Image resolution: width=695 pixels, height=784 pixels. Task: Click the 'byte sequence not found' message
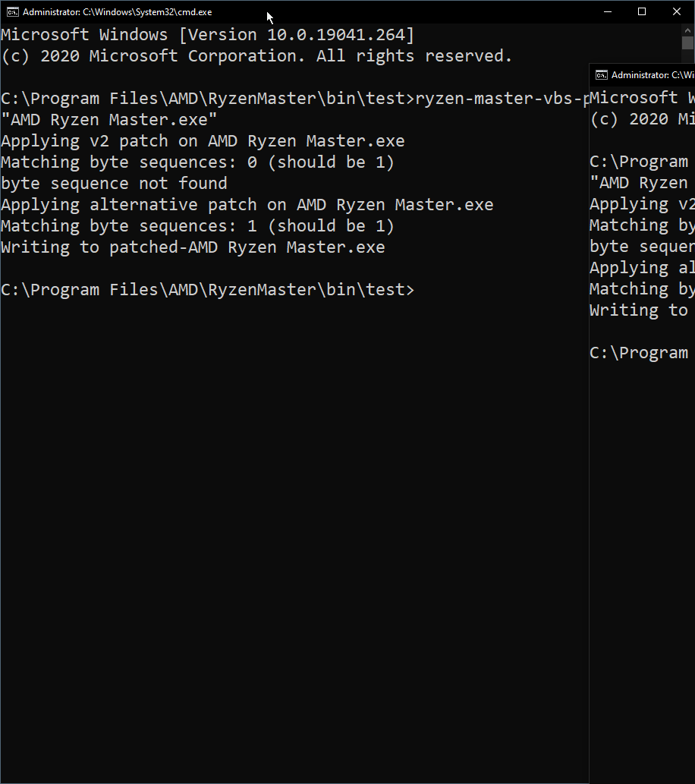114,183
